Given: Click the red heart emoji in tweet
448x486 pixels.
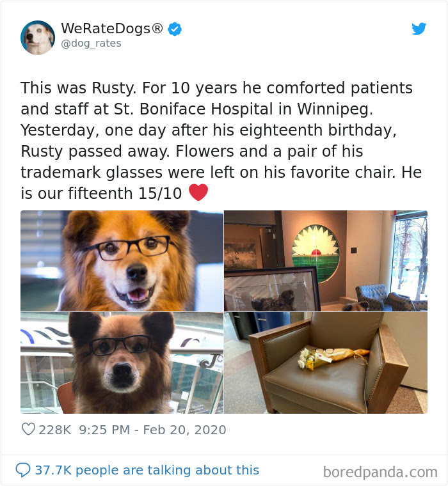Looking at the screenshot, I should click(x=198, y=192).
